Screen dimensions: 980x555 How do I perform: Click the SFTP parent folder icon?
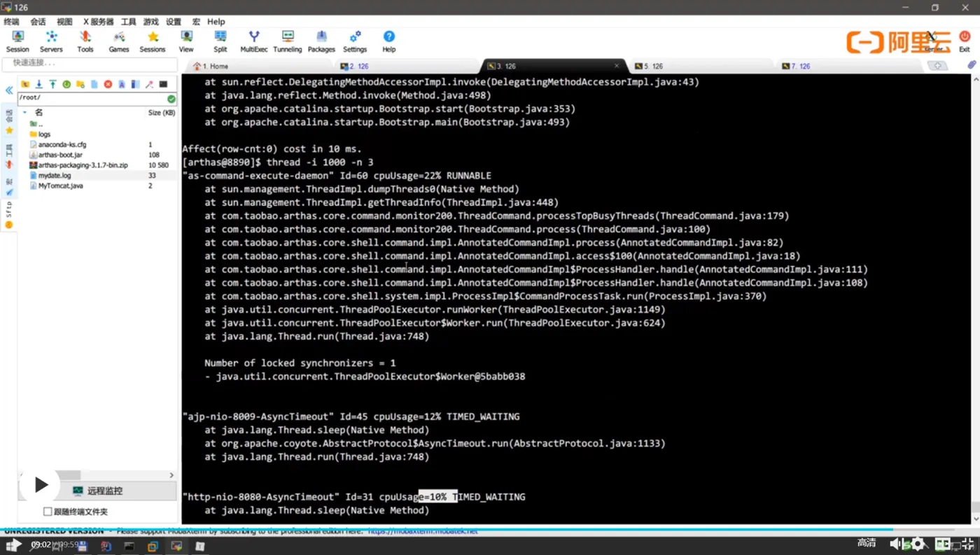25,84
